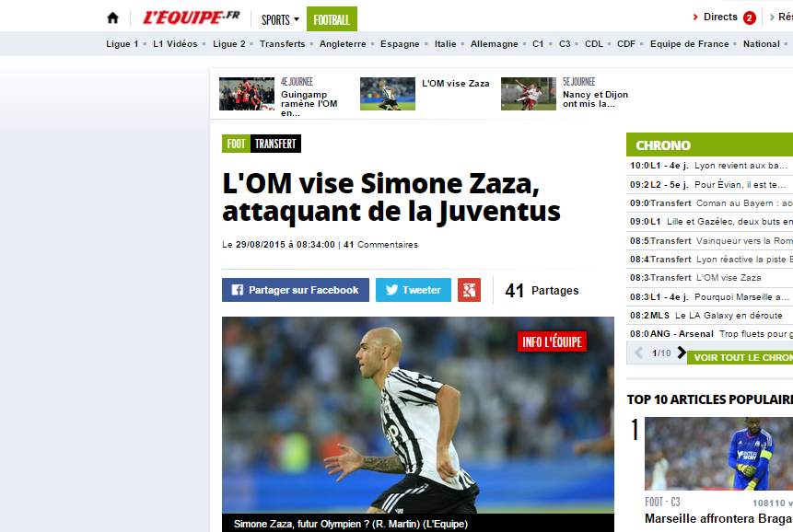Viewport: 793px width, 532px height.
Task: Click Voir tout le Chrono button
Action: [x=741, y=357]
